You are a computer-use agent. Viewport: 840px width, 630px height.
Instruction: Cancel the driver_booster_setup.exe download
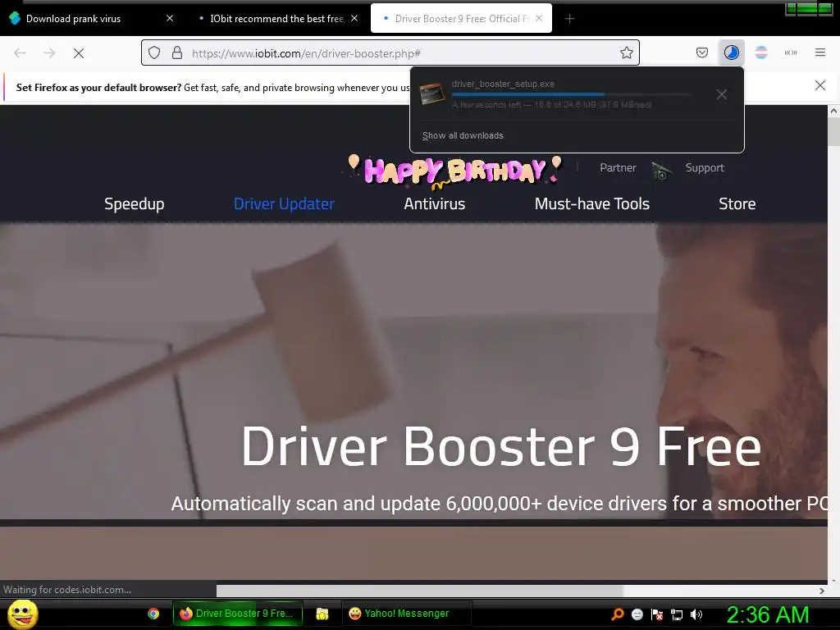click(722, 95)
